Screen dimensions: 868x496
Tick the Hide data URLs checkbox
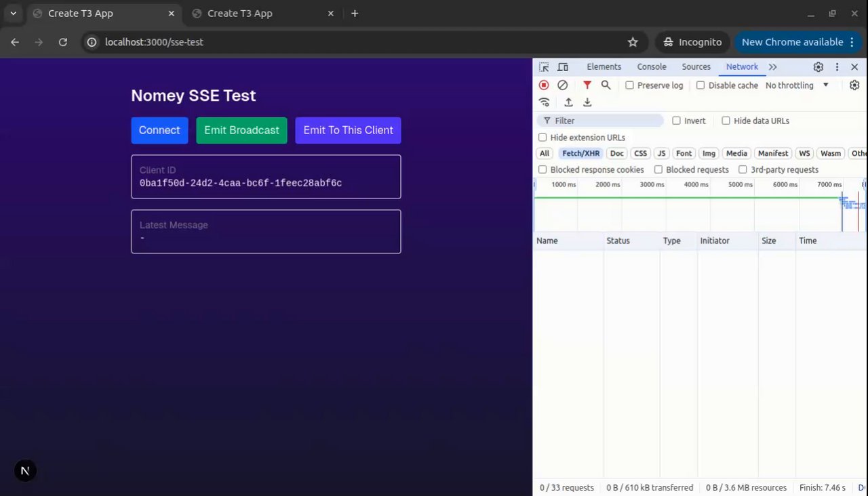pos(726,121)
